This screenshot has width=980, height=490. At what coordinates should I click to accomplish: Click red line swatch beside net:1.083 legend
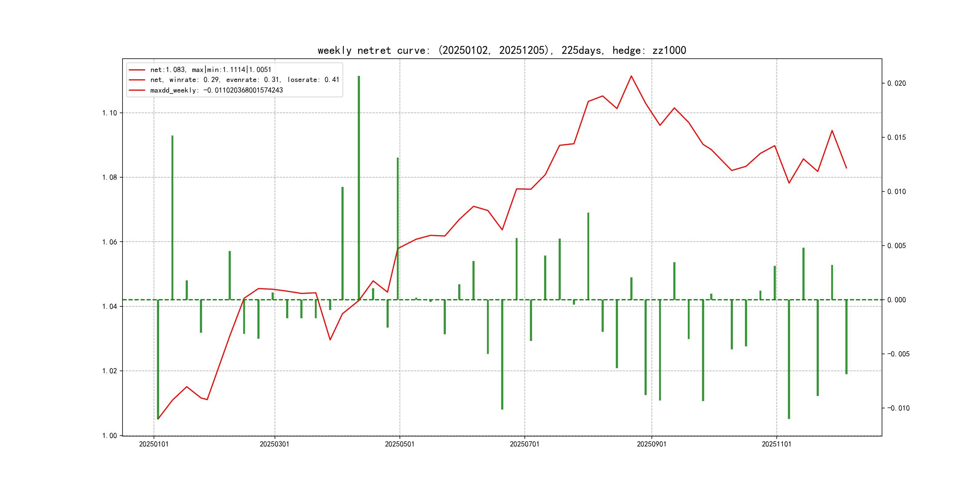point(137,70)
